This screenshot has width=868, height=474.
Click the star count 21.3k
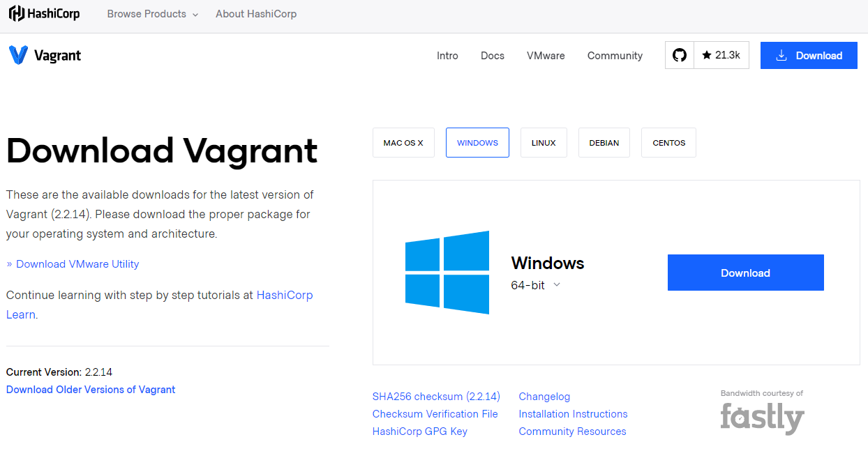point(721,55)
